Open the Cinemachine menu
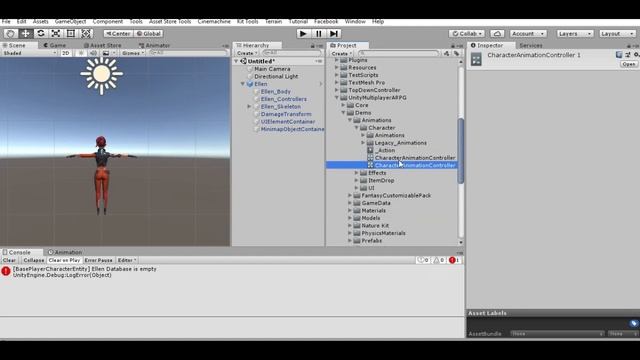Screen dimensions: 640x360 pyautogui.click(x=214, y=22)
